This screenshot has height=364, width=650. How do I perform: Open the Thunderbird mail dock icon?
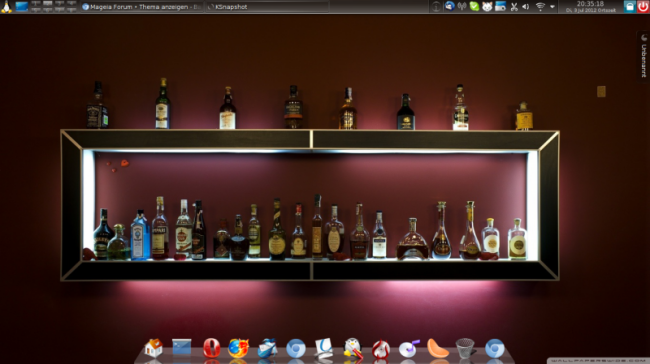pyautogui.click(x=267, y=348)
